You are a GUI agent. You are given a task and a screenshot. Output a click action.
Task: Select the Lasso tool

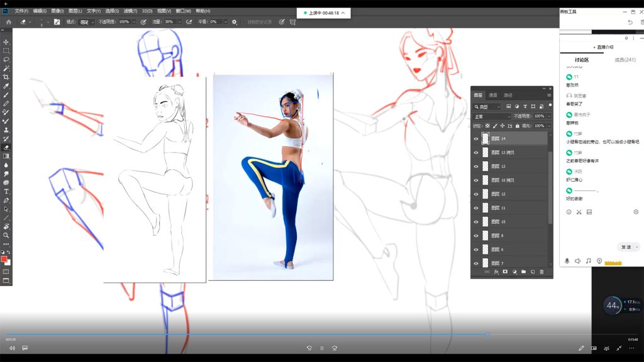(6, 59)
